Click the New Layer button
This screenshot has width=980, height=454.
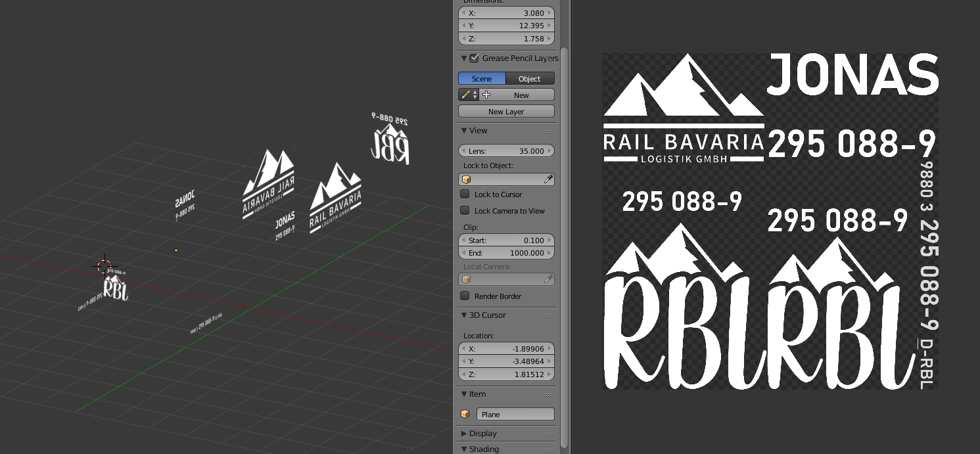pos(506,112)
